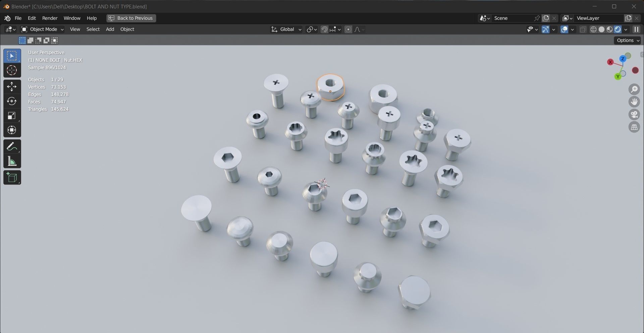Open the viewport Add menu
The width and height of the screenshot is (644, 333).
point(110,29)
